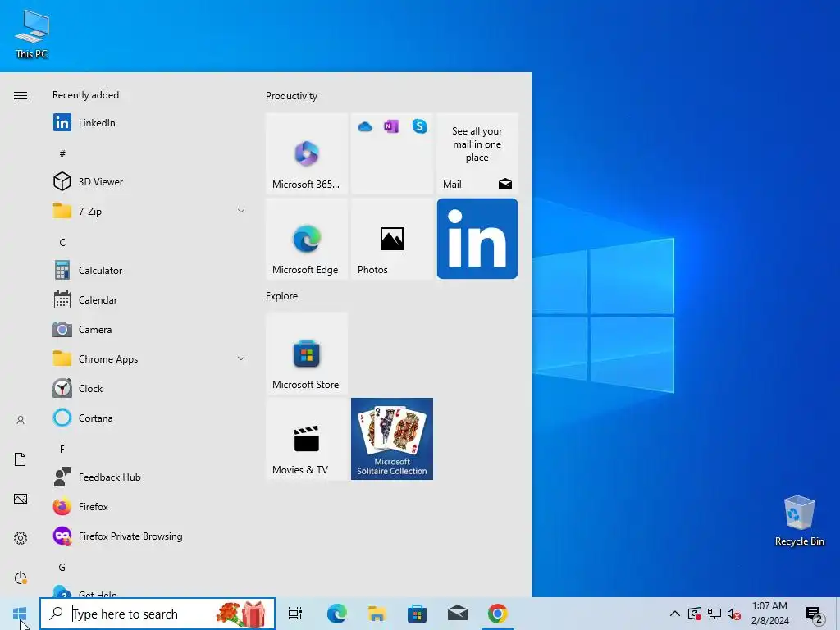840x630 pixels.
Task: Open the Chrome Apps folder entry
Action: pos(148,359)
